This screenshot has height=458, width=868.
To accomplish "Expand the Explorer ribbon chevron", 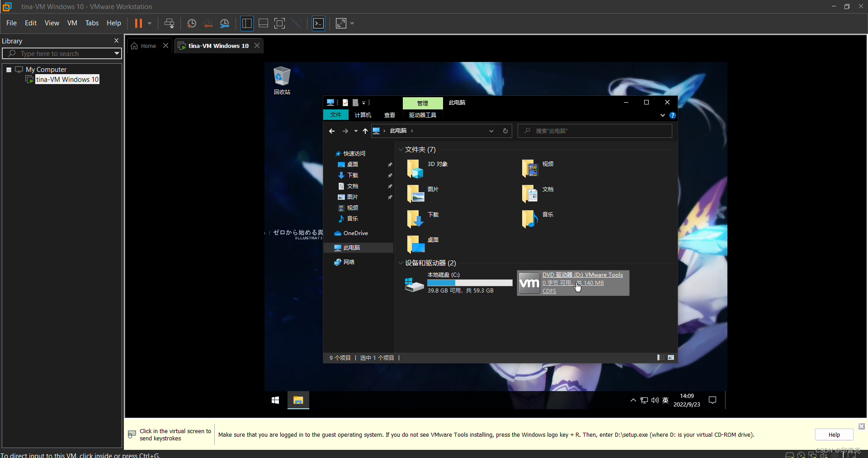I will tap(663, 115).
